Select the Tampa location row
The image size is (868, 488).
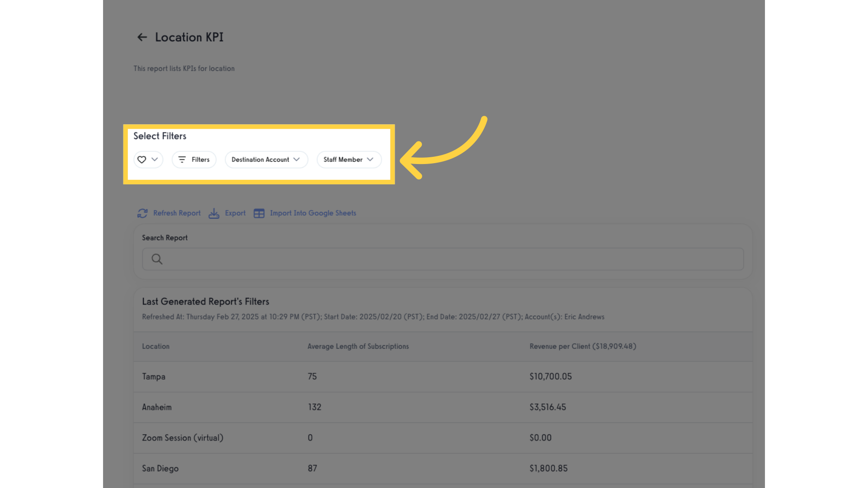pos(443,376)
